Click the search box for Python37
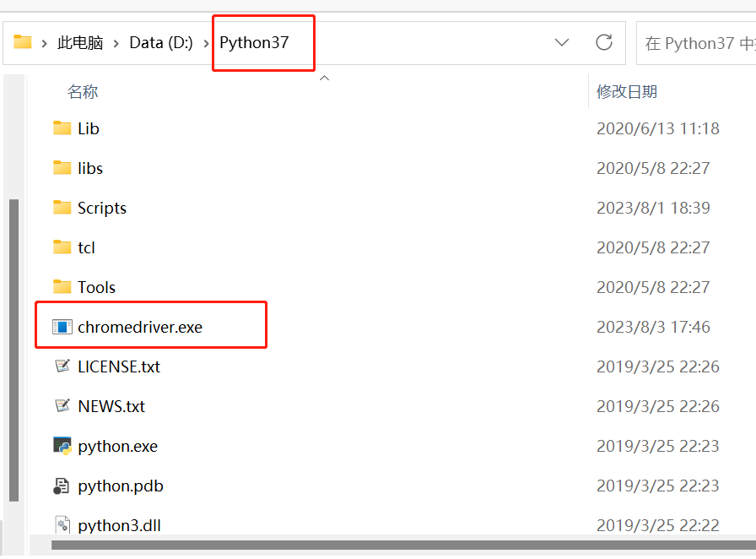This screenshot has height=559, width=756. pyautogui.click(x=696, y=43)
